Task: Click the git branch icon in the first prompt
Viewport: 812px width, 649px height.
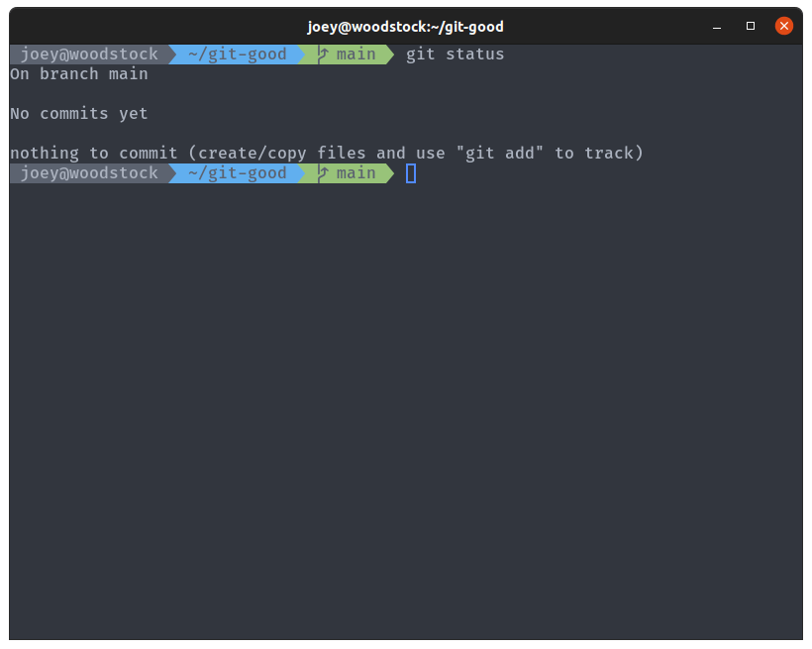Action: tap(323, 54)
